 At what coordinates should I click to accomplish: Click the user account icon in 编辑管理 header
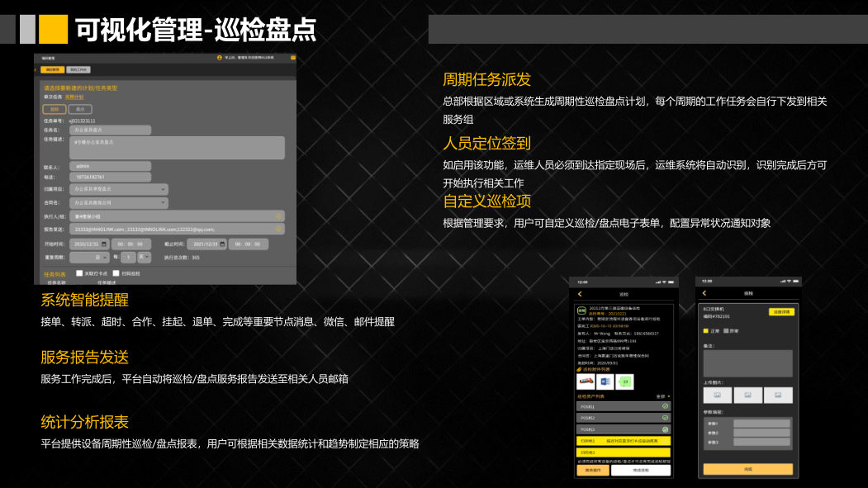[x=220, y=57]
